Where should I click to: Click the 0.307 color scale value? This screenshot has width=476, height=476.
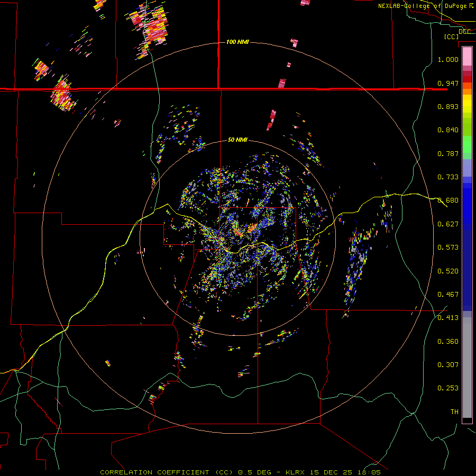coord(448,365)
